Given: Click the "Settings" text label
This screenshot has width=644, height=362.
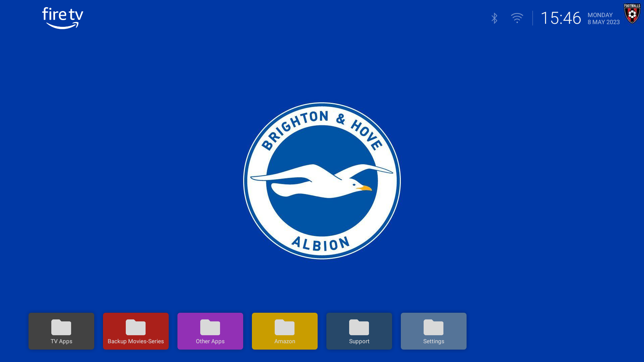Looking at the screenshot, I should pos(434,341).
